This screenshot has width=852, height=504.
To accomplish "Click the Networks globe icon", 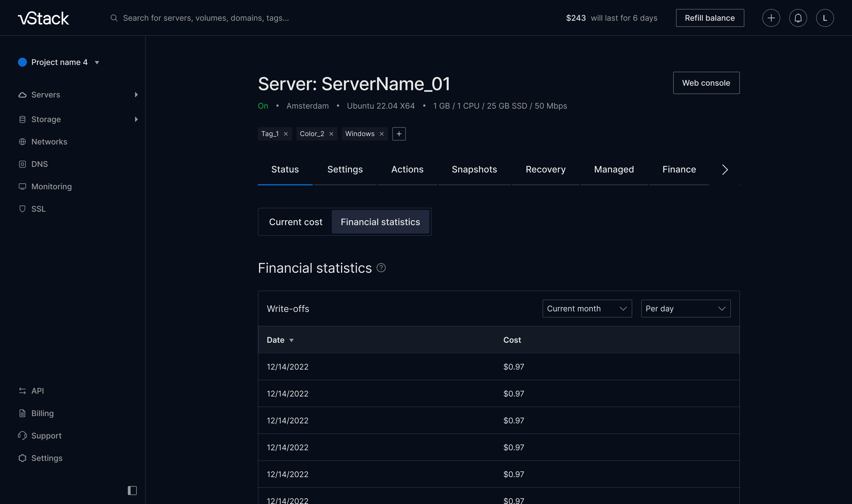I will pyautogui.click(x=22, y=142).
